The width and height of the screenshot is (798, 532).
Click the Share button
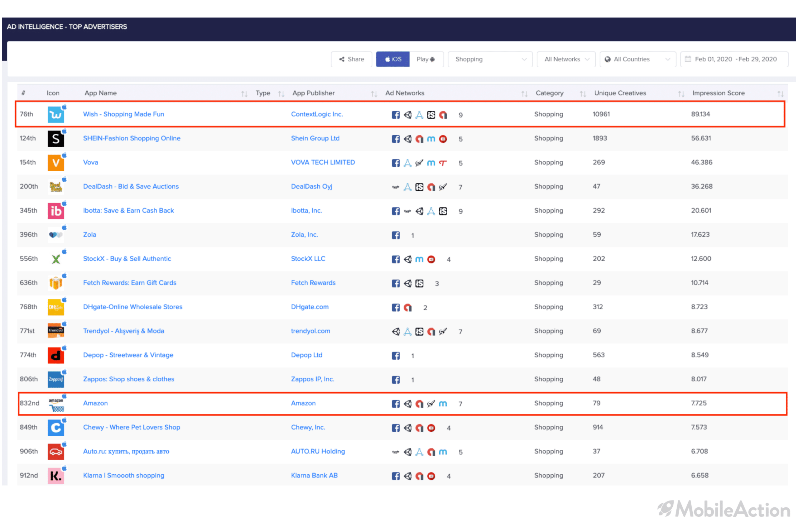[x=352, y=59]
